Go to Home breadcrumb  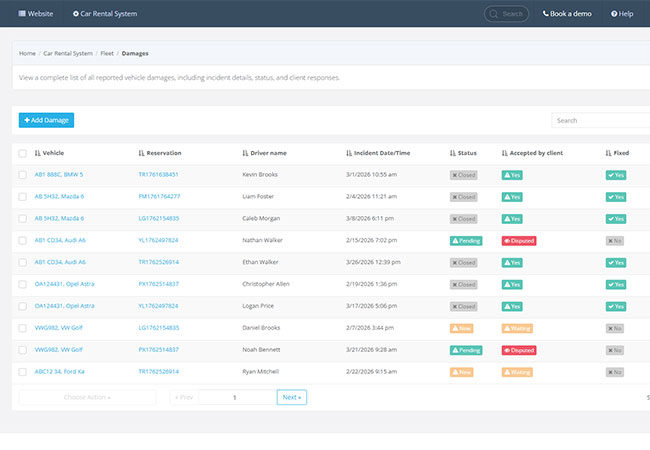click(27, 53)
